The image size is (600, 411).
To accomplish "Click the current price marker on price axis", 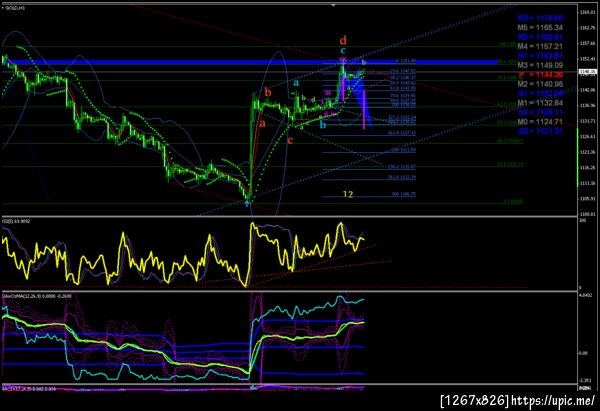I will point(587,72).
